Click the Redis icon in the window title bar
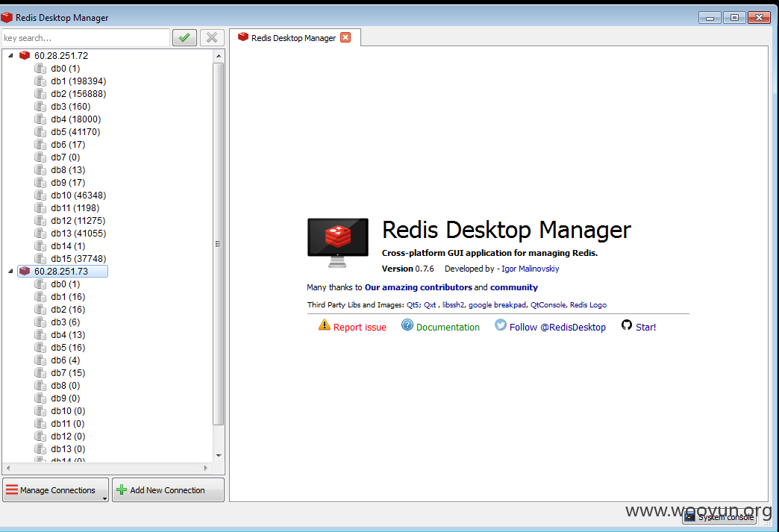779x532 pixels. coord(7,17)
